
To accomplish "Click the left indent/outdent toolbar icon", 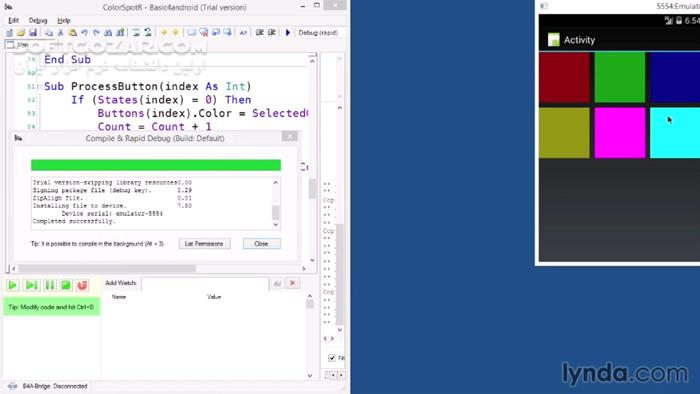I will 259,33.
